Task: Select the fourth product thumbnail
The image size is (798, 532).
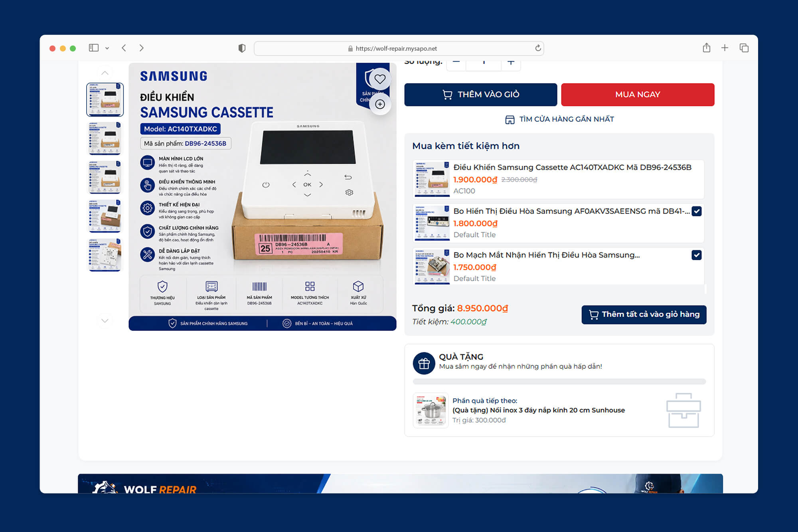Action: click(105, 216)
